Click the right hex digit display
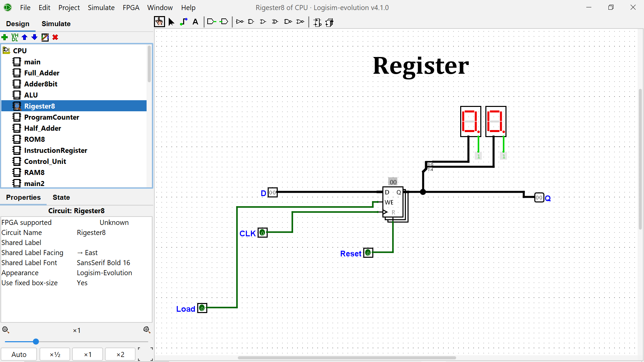 coord(496,121)
